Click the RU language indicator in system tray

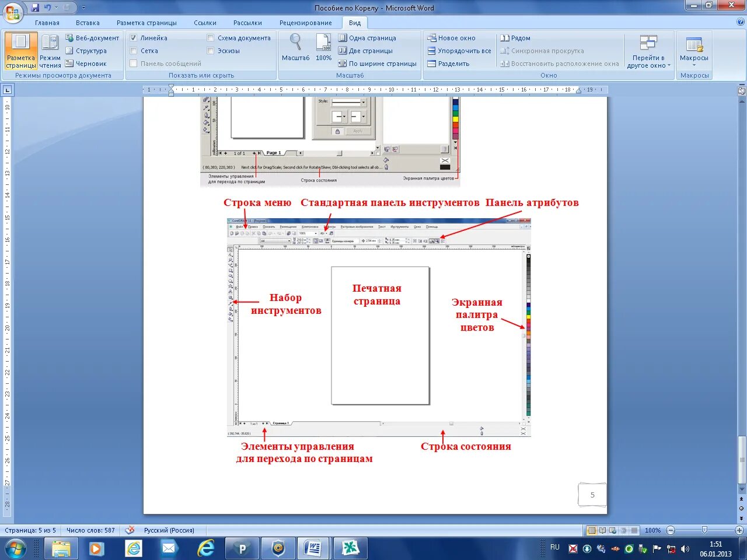point(554,547)
